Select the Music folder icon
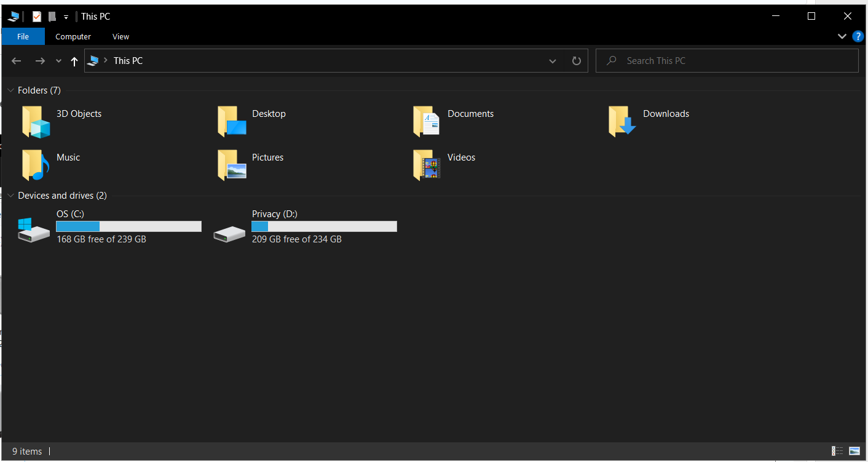868x462 pixels. tap(36, 165)
